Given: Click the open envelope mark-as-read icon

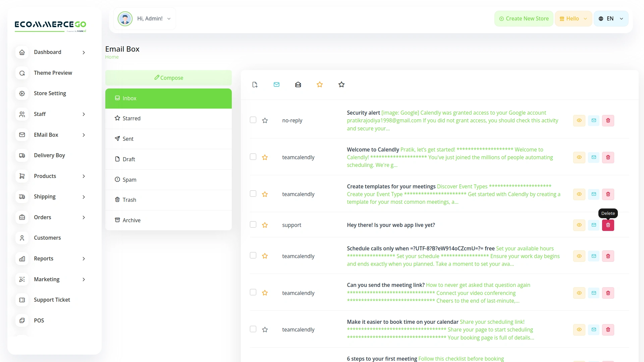Looking at the screenshot, I should [298, 84].
